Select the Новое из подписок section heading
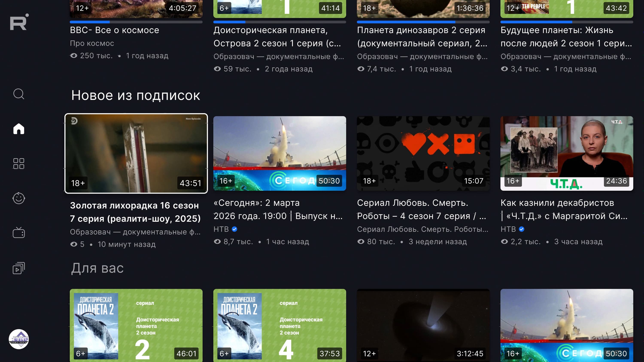Screen dimensions: 644x362 [x=135, y=95]
